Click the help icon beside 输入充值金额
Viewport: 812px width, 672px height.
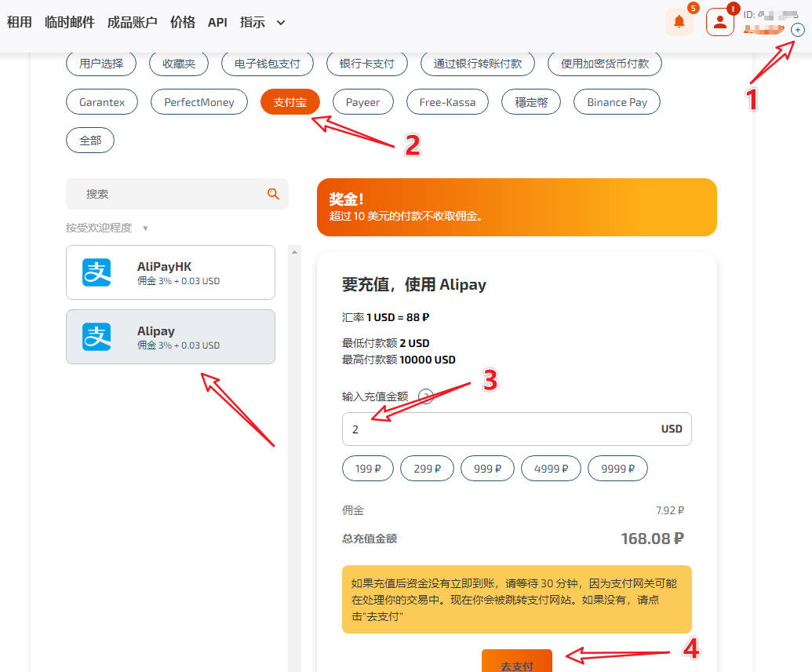pos(426,396)
